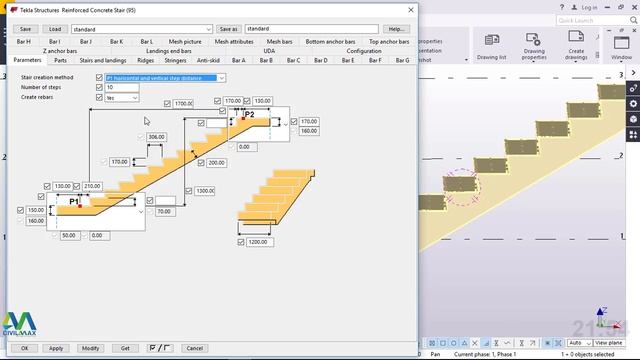Open the gear icon in the side pane
The image size is (640, 360).
pyautogui.click(x=633, y=104)
